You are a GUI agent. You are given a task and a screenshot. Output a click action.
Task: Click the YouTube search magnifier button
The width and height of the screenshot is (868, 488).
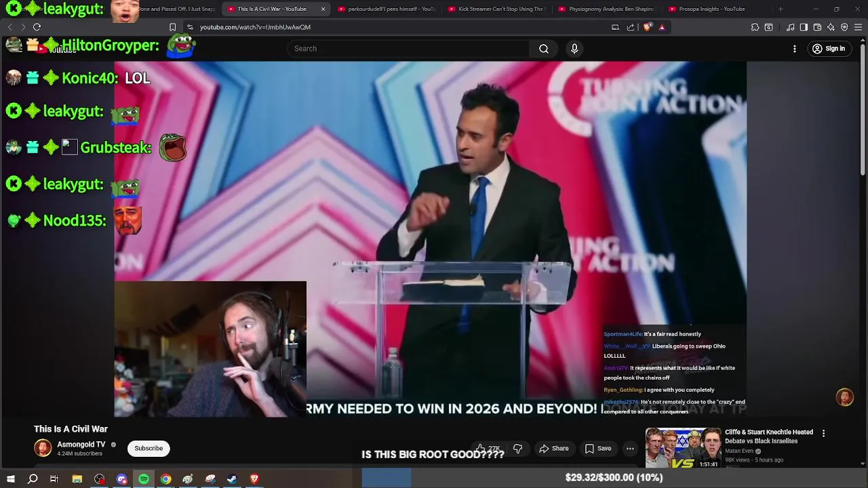(x=544, y=49)
